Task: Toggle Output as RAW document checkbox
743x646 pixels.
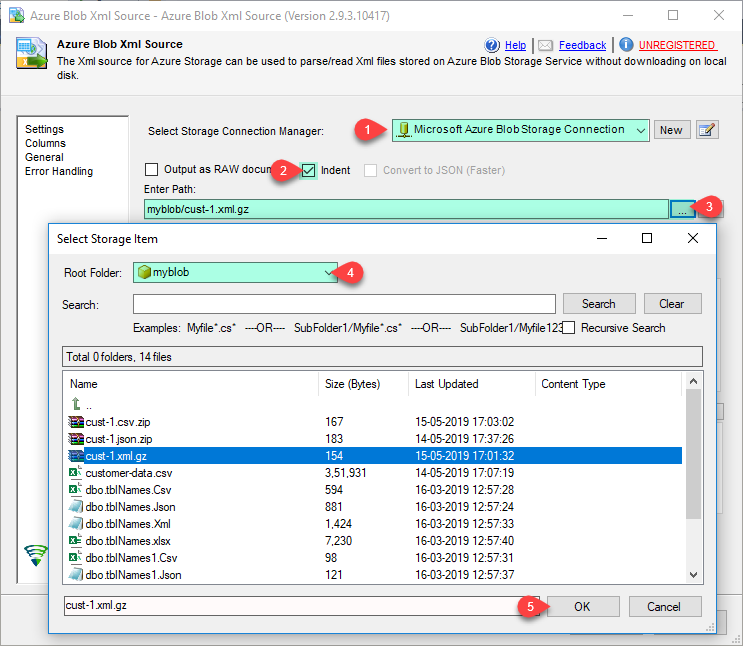Action: tap(152, 169)
